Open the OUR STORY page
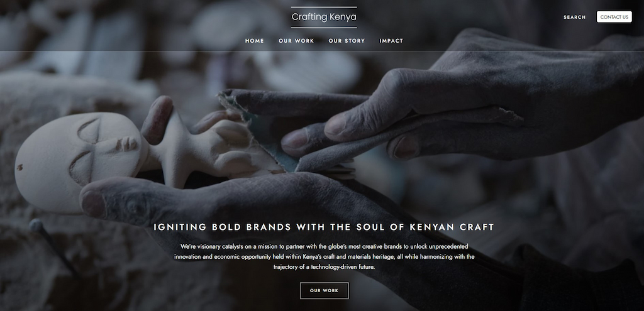644x311 pixels. click(x=347, y=41)
